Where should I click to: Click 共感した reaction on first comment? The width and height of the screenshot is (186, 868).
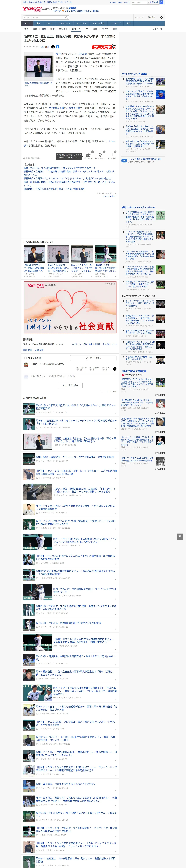click(81, 369)
